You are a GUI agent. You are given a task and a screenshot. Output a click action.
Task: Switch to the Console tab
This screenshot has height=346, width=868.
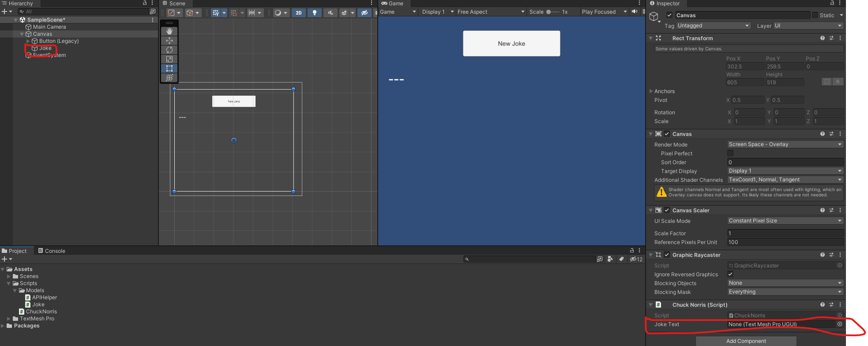pyautogui.click(x=52, y=251)
